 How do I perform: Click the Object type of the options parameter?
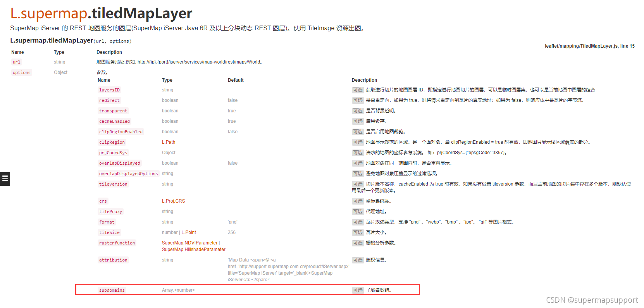[60, 72]
